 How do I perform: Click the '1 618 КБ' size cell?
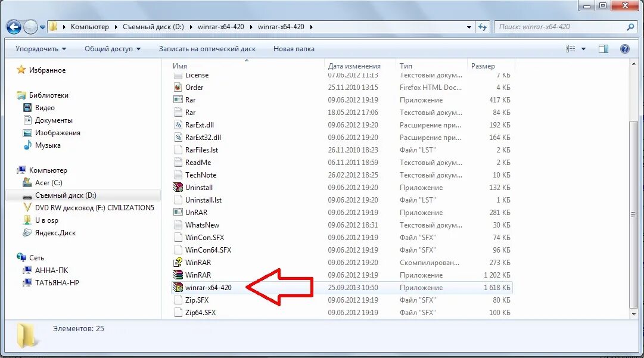pyautogui.click(x=497, y=288)
